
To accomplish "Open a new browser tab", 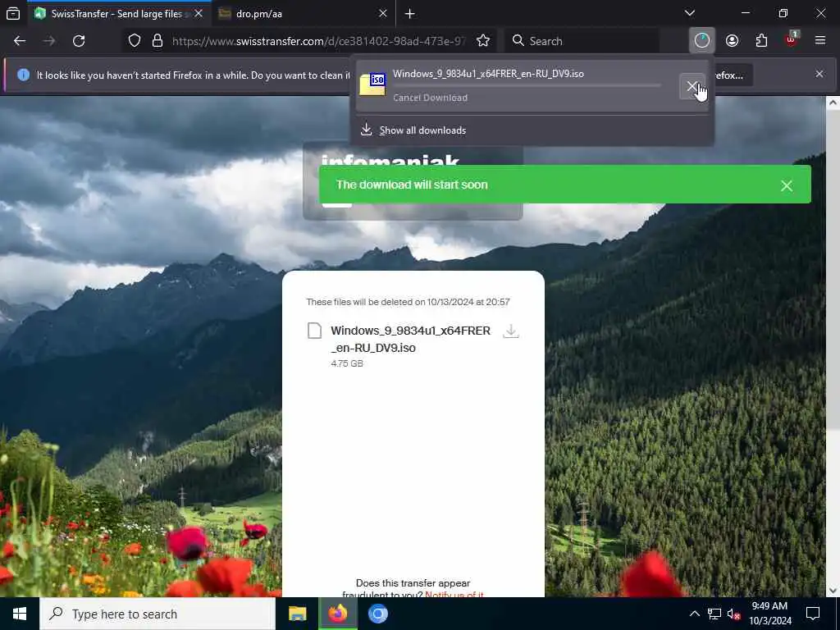I will point(410,13).
